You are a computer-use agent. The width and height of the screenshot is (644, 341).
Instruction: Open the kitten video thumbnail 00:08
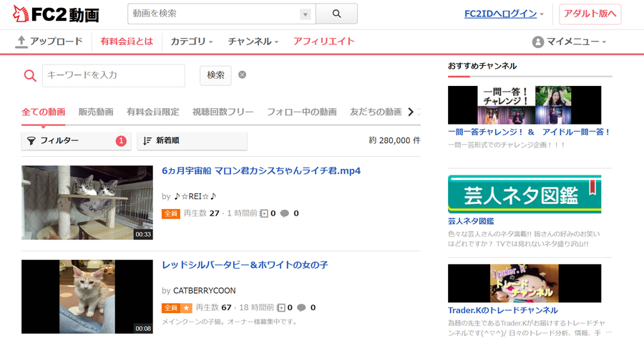(x=87, y=297)
